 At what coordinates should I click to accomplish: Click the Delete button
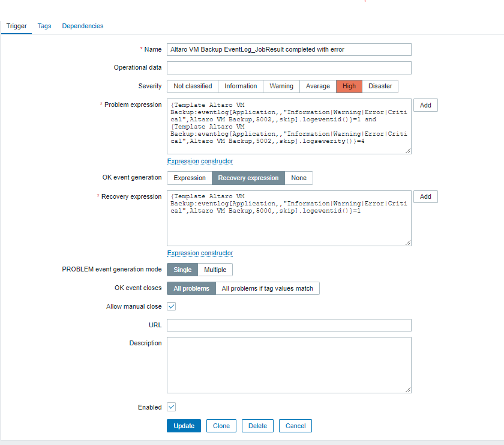coord(257,426)
